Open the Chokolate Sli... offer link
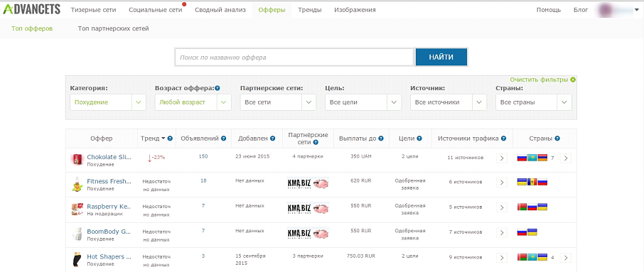644x272 pixels. pos(109,157)
